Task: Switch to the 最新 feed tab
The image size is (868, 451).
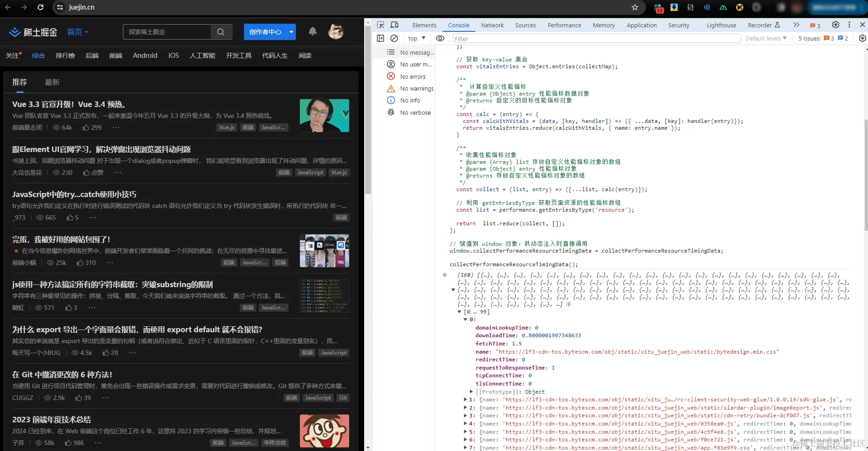Action: [x=52, y=82]
